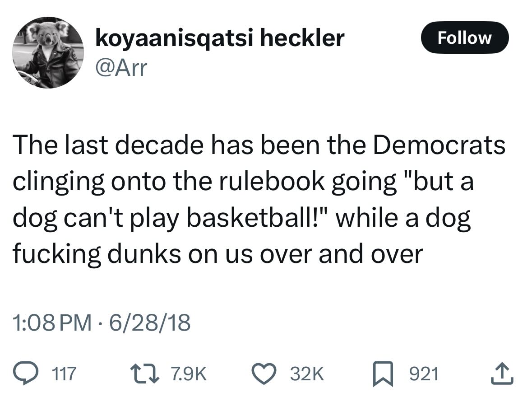
Task: Open the koyaanisqatsi heckler display name
Action: pyautogui.click(x=219, y=38)
